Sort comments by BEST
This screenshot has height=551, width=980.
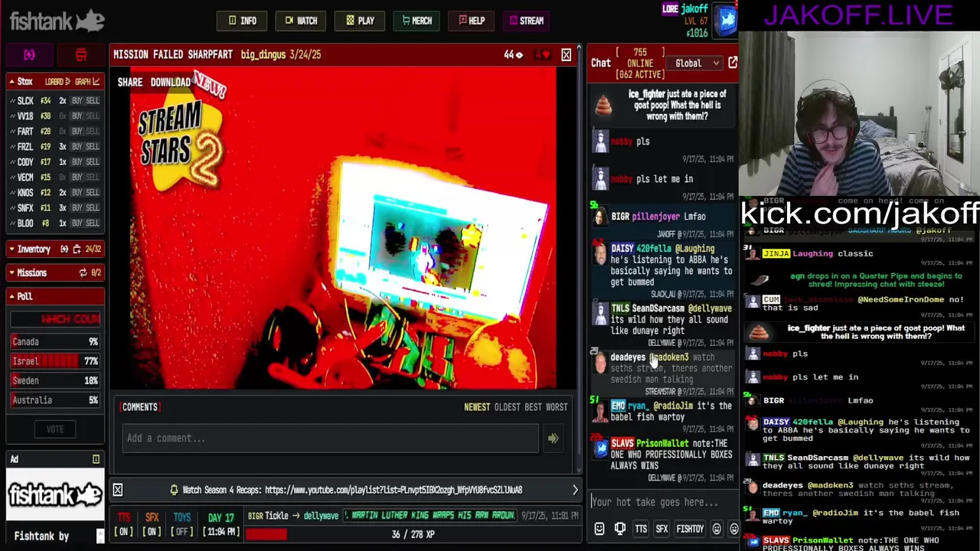533,408
